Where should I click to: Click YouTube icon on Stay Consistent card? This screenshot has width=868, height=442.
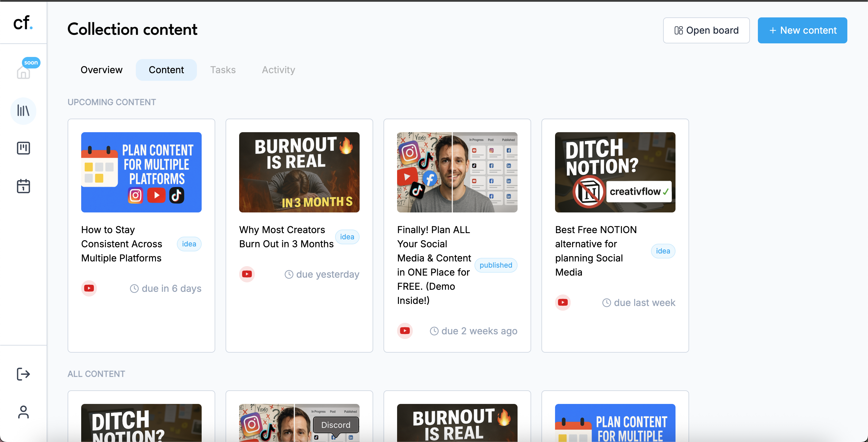click(89, 288)
